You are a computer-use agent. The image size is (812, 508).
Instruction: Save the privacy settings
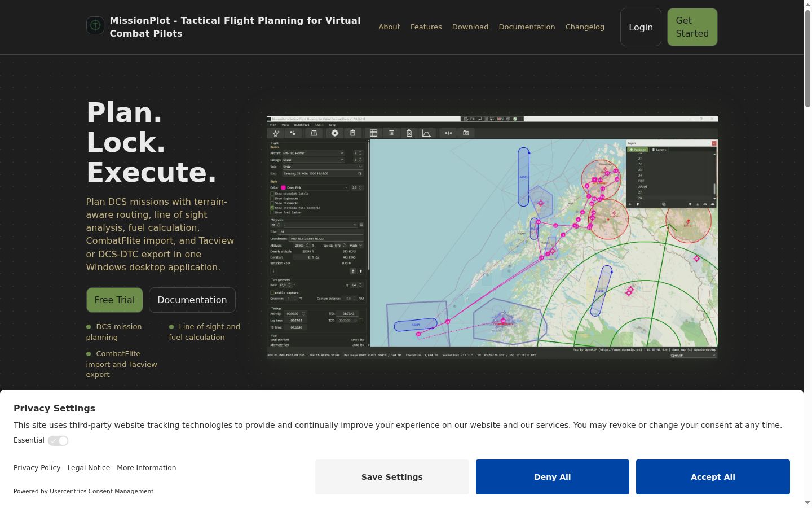coord(392,477)
